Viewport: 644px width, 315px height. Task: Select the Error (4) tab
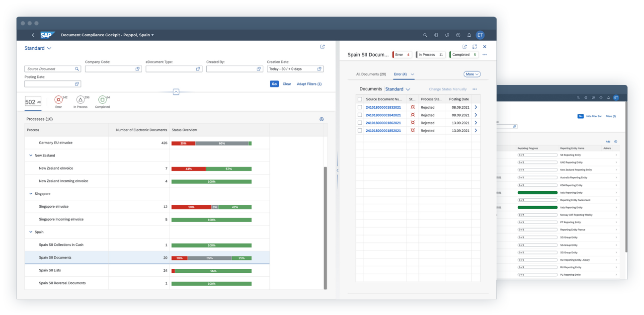click(400, 75)
